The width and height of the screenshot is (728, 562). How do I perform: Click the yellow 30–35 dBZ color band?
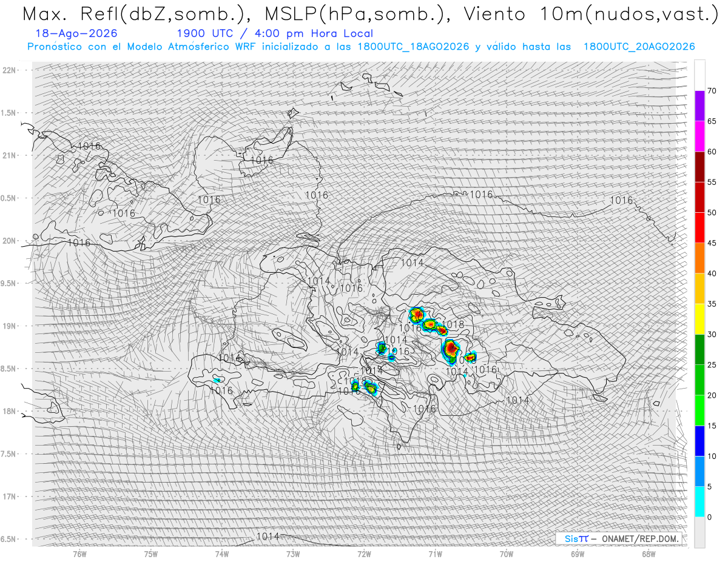(699, 319)
